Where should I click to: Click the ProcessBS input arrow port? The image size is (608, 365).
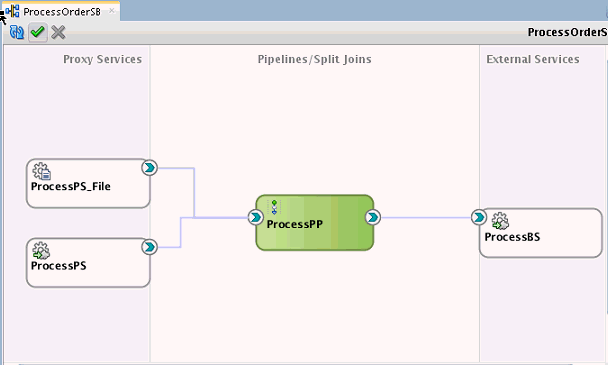[x=479, y=217]
